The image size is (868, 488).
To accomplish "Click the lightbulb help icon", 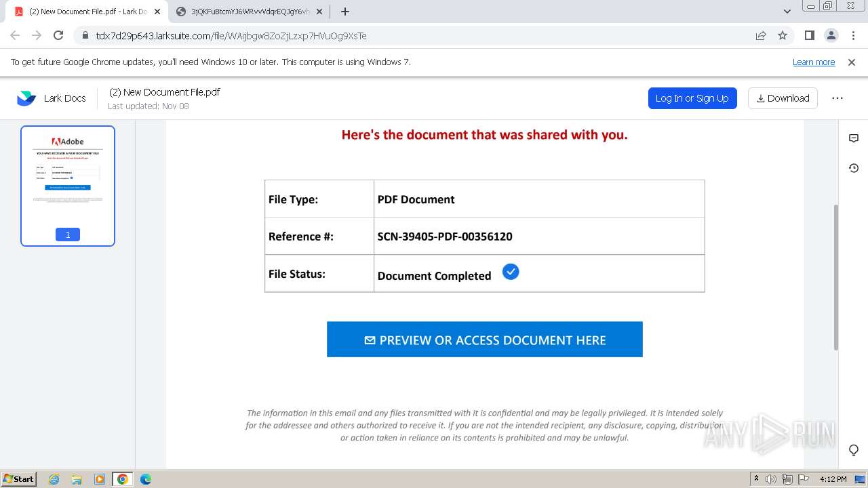I will 854,450.
